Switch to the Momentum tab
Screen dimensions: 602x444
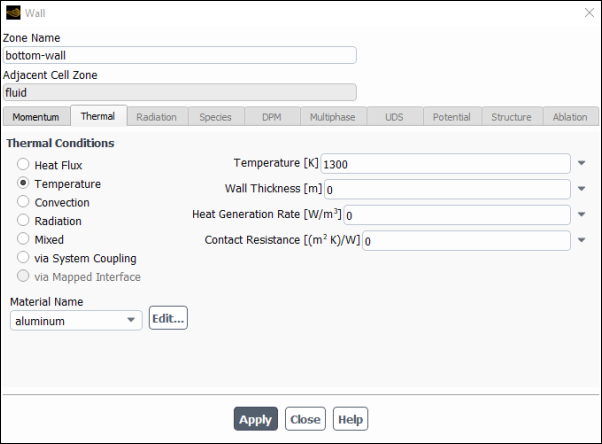point(35,117)
